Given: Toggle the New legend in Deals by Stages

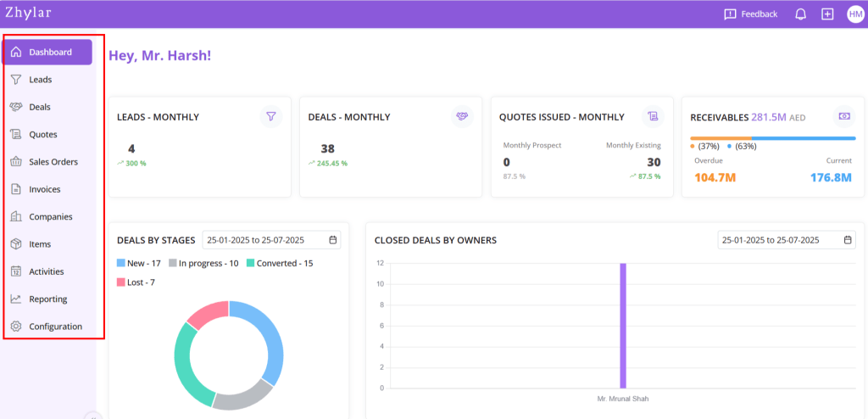Looking at the screenshot, I should point(140,264).
